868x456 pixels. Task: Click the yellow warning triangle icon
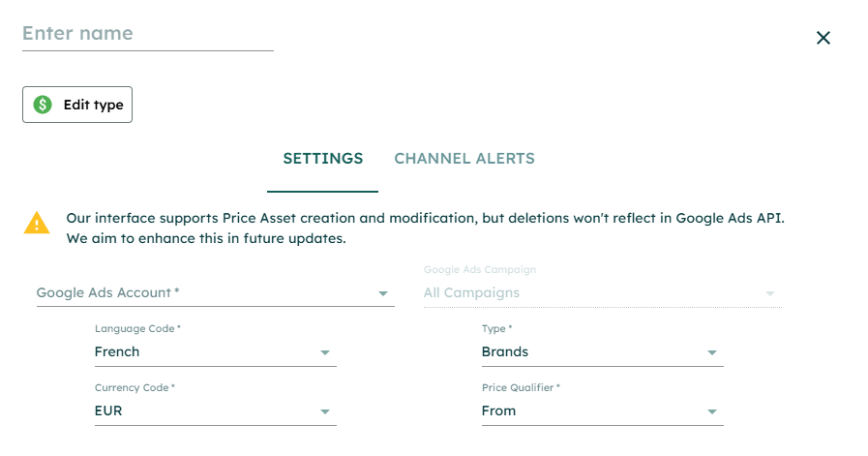[x=37, y=224]
